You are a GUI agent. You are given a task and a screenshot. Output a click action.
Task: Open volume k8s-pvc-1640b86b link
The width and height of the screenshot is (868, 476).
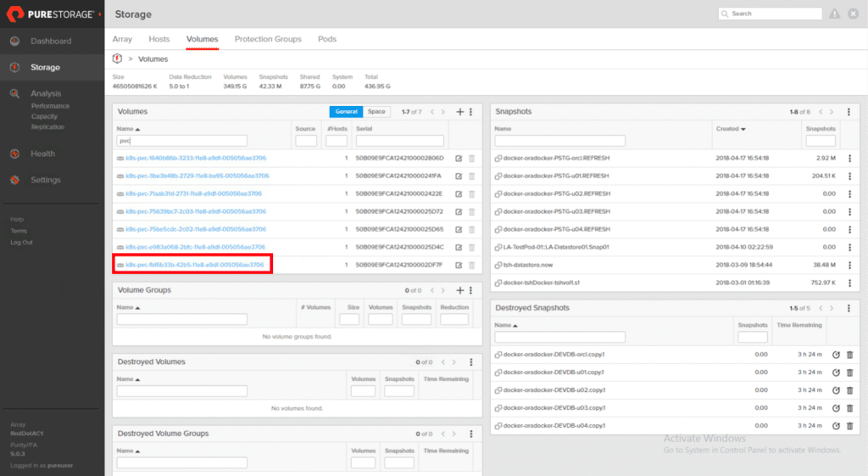(196, 159)
